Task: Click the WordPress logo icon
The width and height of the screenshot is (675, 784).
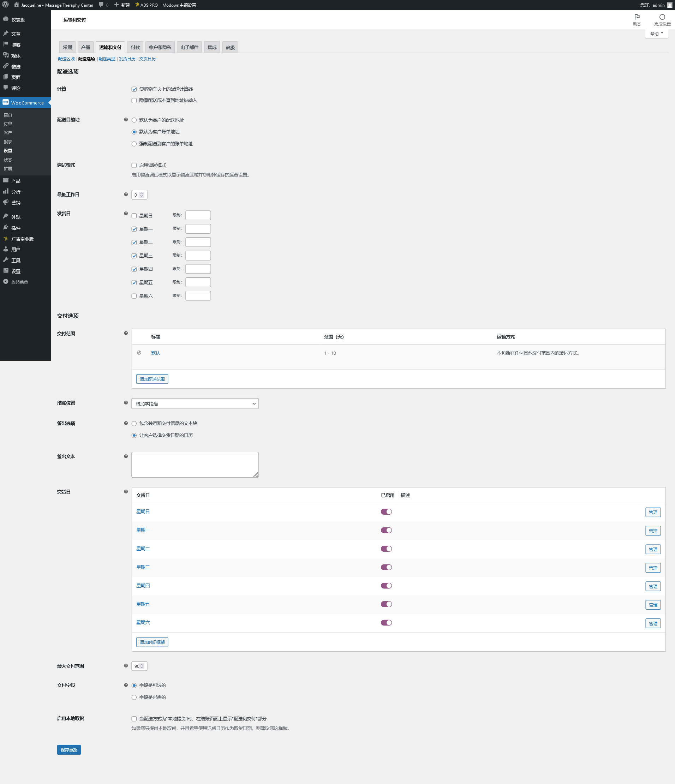Action: [x=5, y=5]
